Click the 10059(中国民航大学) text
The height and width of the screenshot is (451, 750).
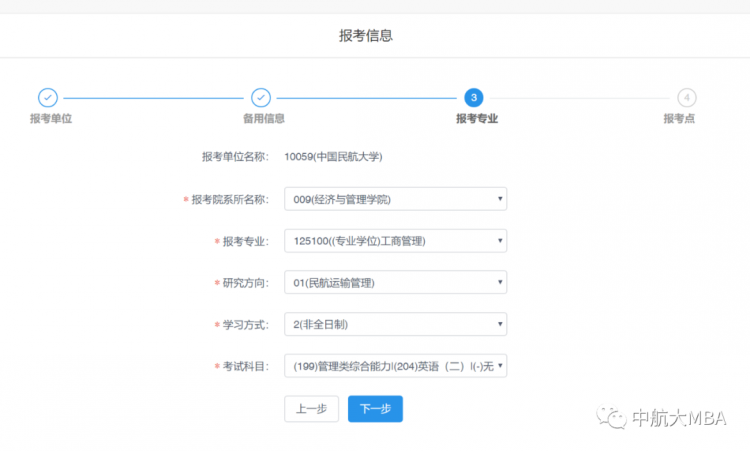point(333,157)
